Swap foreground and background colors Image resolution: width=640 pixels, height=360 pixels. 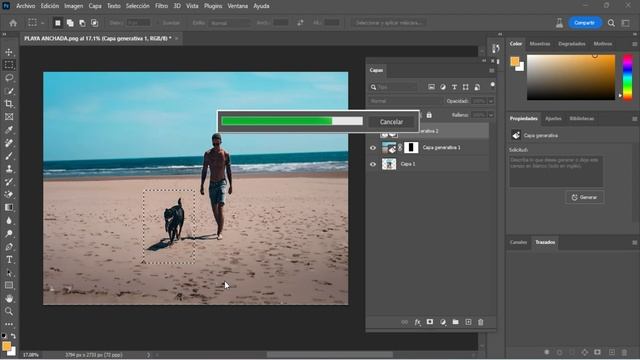13,336
